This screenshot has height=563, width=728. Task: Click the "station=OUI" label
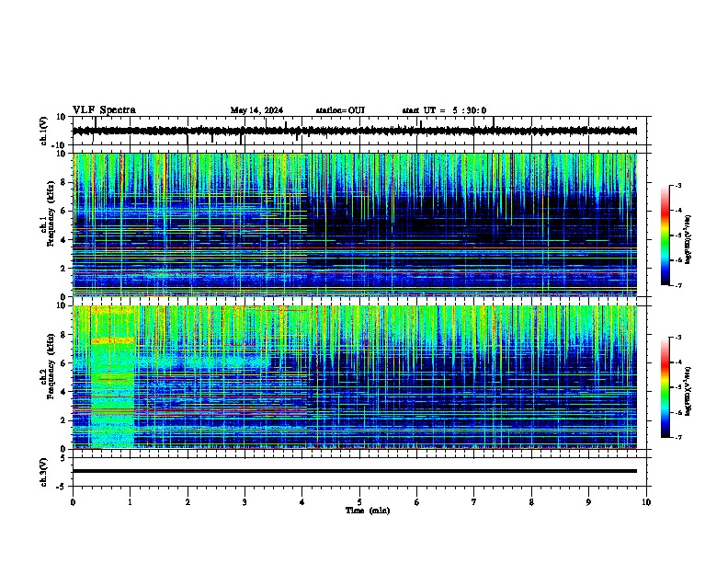[x=340, y=110]
